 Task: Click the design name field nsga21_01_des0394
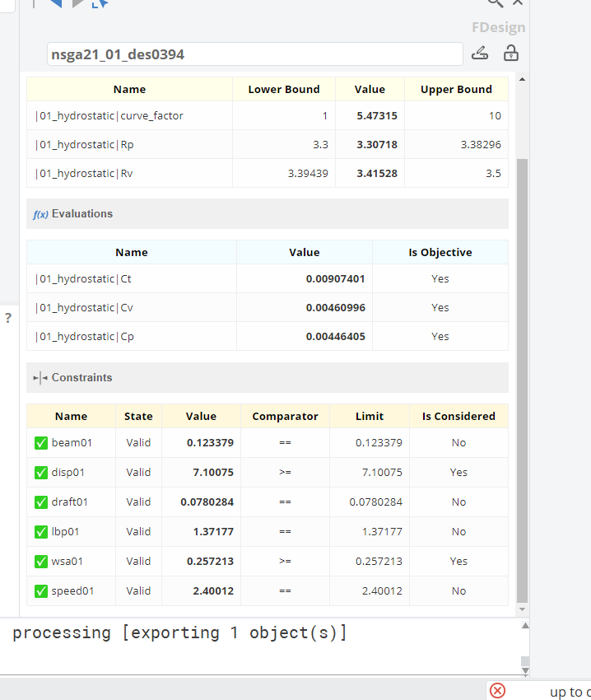point(255,54)
